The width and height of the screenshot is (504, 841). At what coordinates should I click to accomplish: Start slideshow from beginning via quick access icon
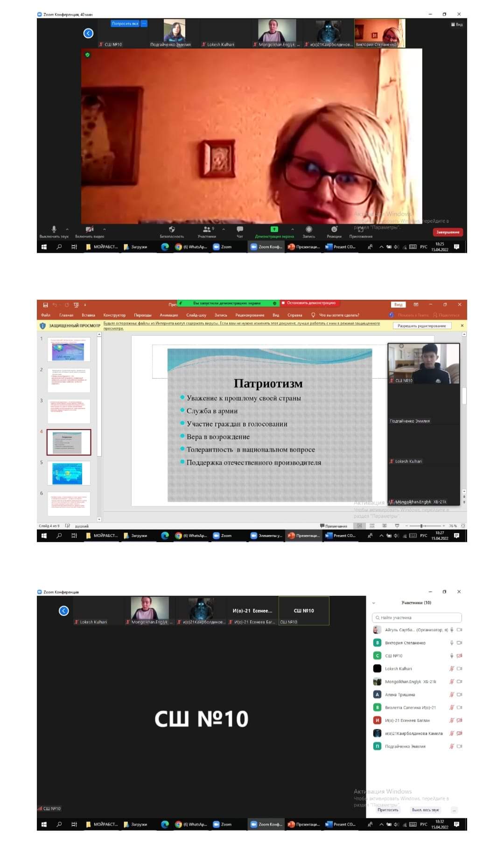click(76, 305)
